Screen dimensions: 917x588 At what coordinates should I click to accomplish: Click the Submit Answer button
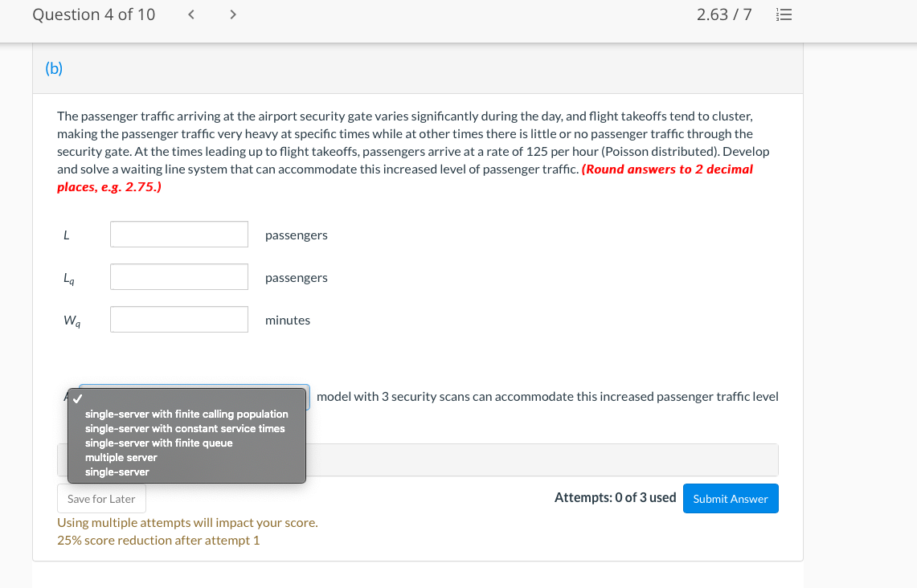coord(731,498)
